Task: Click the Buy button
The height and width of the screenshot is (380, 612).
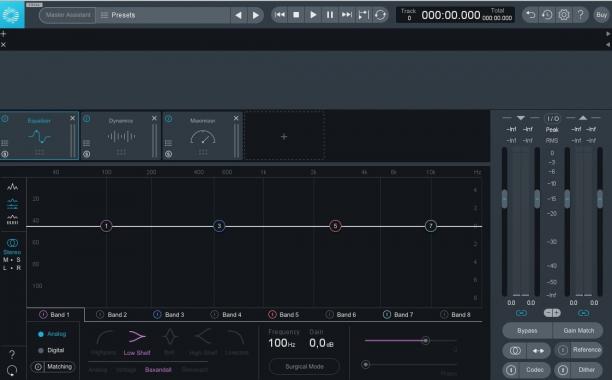Action: tap(601, 15)
